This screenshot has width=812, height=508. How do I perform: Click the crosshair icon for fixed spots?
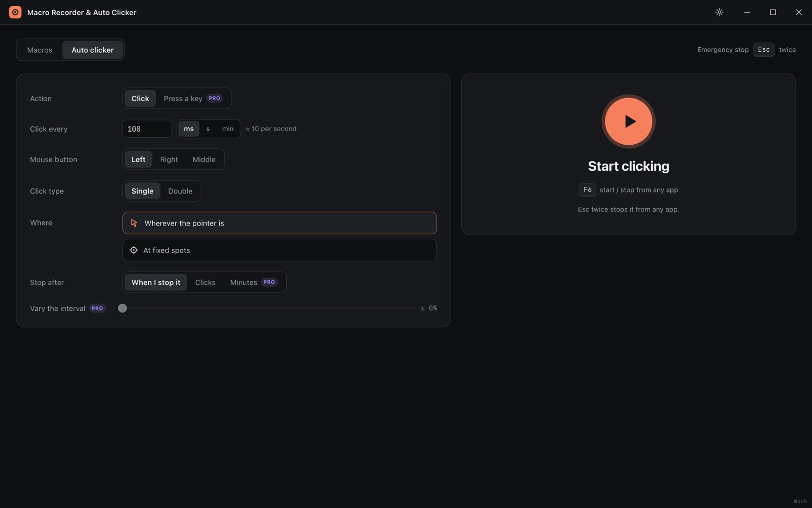(x=133, y=250)
